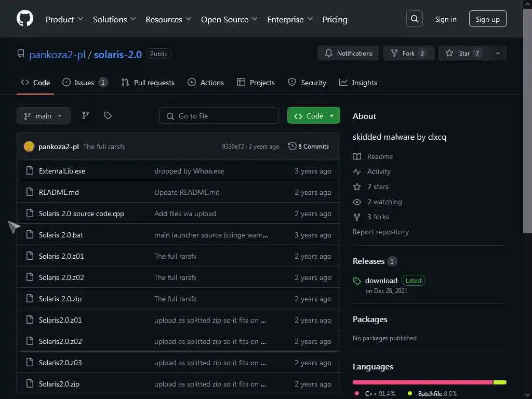The image size is (532, 399).
Task: Switch to the Pull requests tab
Action: (148, 83)
